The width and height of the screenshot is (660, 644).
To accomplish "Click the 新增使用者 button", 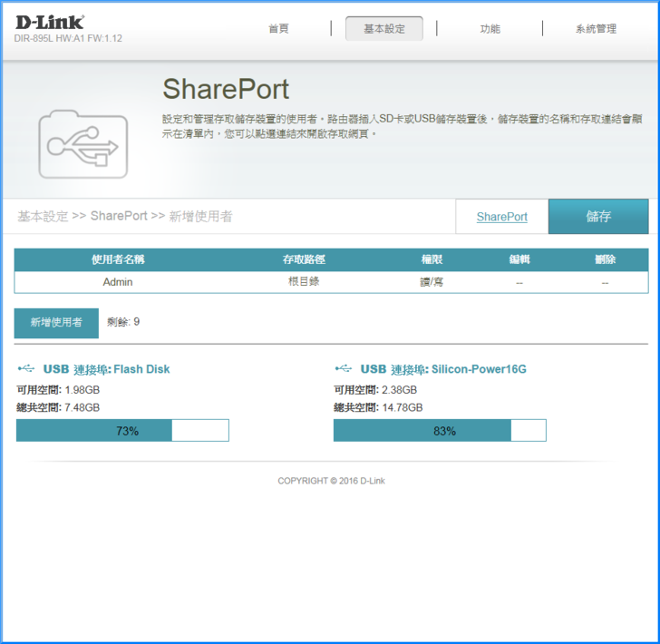I will coord(56,322).
